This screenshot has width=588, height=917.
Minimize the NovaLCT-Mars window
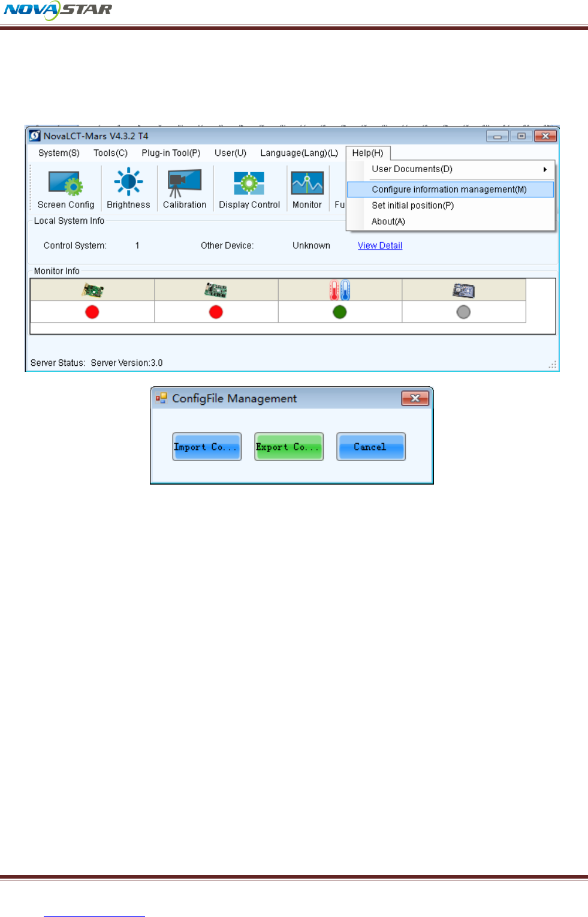coord(497,136)
